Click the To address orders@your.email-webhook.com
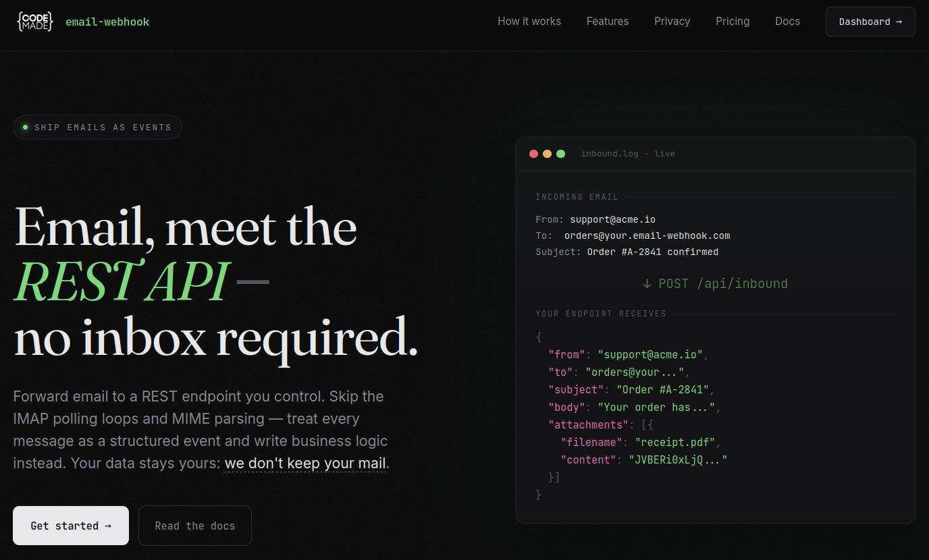Image resolution: width=929 pixels, height=560 pixels. [x=647, y=235]
